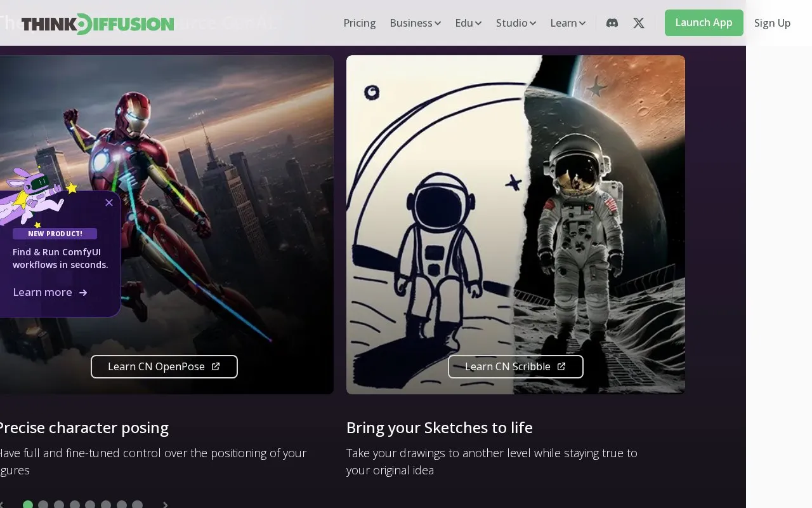Click the Iron Man pose image
The height and width of the screenshot is (508, 812).
pyautogui.click(x=167, y=225)
